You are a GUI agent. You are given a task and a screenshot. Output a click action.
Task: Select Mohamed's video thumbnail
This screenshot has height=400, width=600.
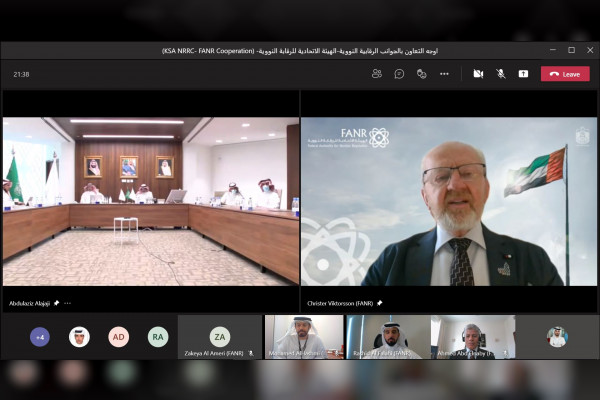[304, 337]
